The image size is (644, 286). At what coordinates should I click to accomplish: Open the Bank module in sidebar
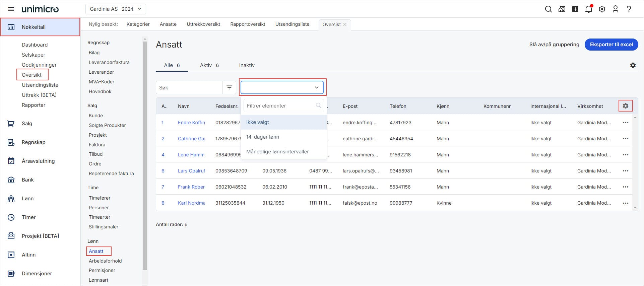coord(28,180)
